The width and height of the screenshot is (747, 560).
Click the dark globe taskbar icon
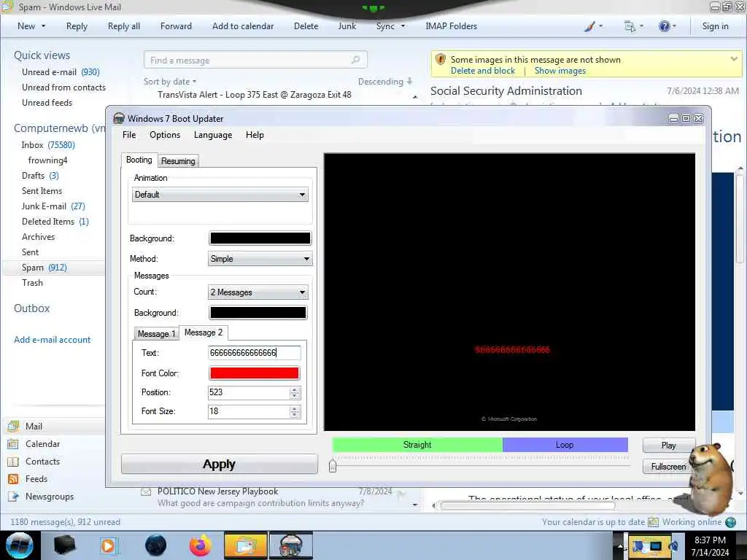coord(155,545)
